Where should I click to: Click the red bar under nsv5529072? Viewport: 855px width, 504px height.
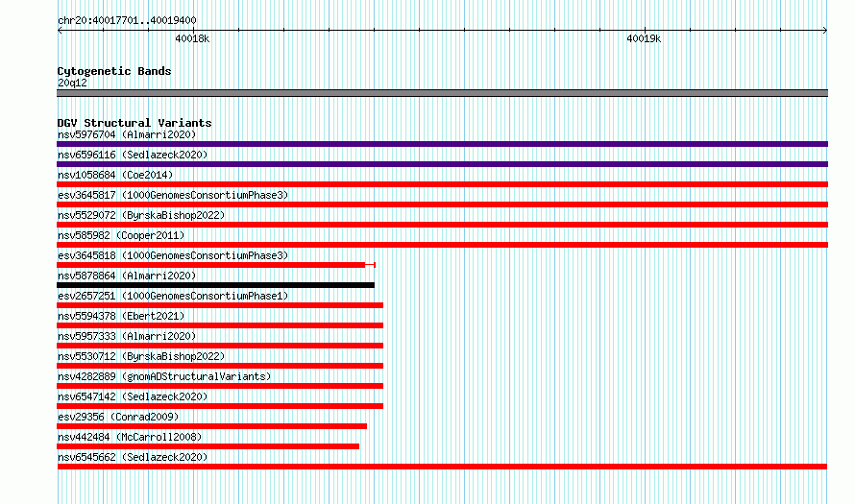pos(442,225)
